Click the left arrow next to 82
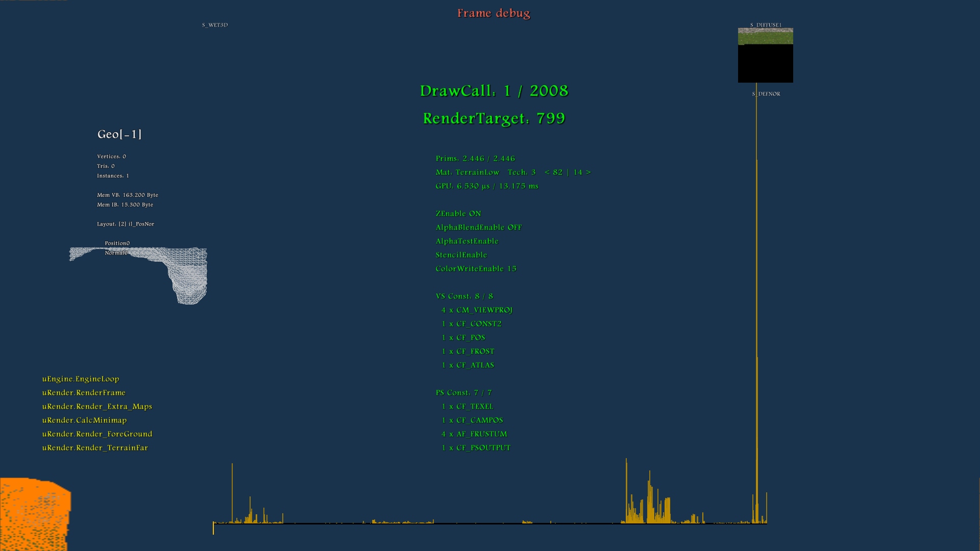The width and height of the screenshot is (980, 551). coord(547,172)
